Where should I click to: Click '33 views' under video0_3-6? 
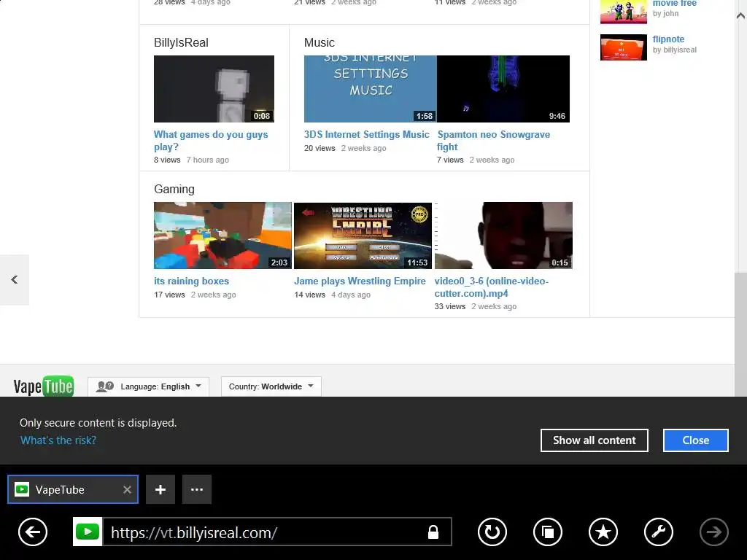point(449,307)
